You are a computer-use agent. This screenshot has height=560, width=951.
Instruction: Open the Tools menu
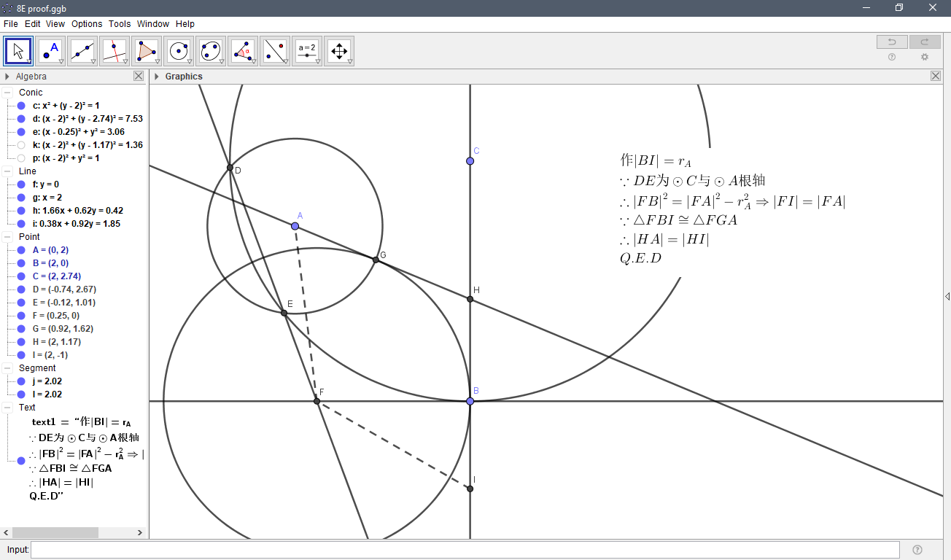click(119, 23)
